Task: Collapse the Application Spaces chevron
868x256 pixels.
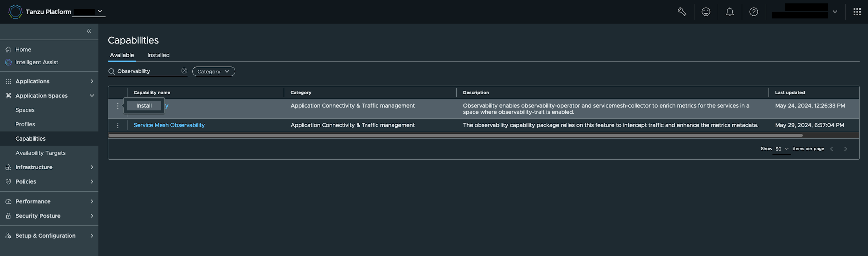Action: point(92,95)
